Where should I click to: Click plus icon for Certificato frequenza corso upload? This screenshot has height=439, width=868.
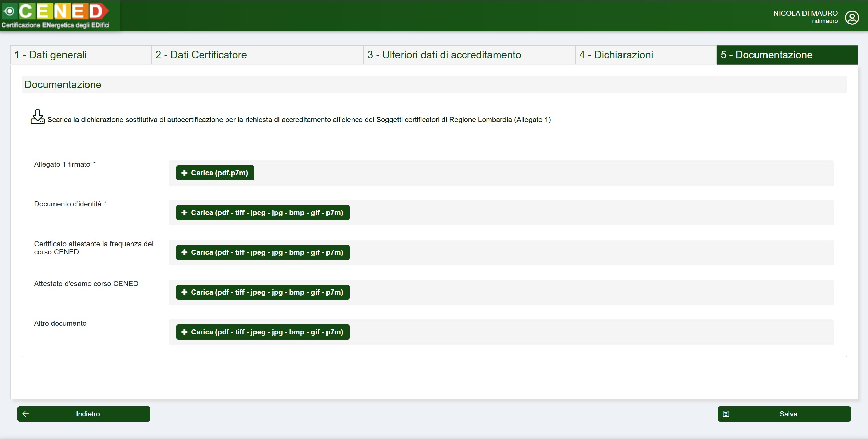point(184,252)
